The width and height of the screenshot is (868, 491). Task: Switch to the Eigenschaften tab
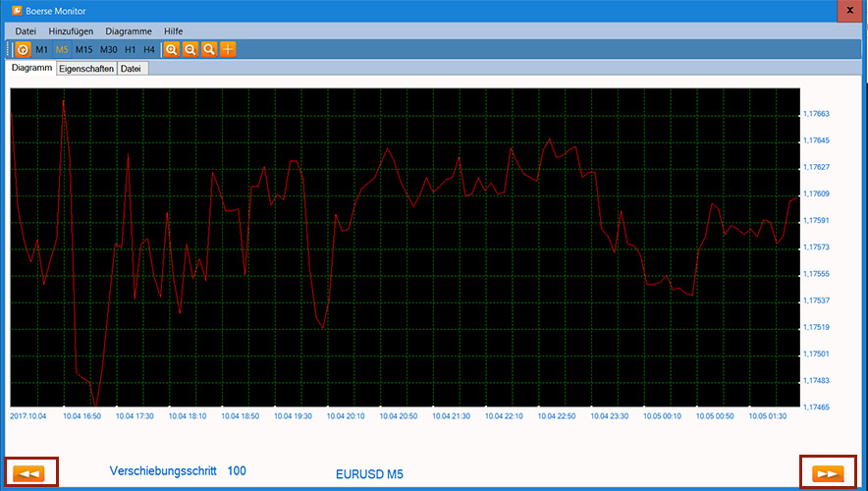click(x=86, y=69)
